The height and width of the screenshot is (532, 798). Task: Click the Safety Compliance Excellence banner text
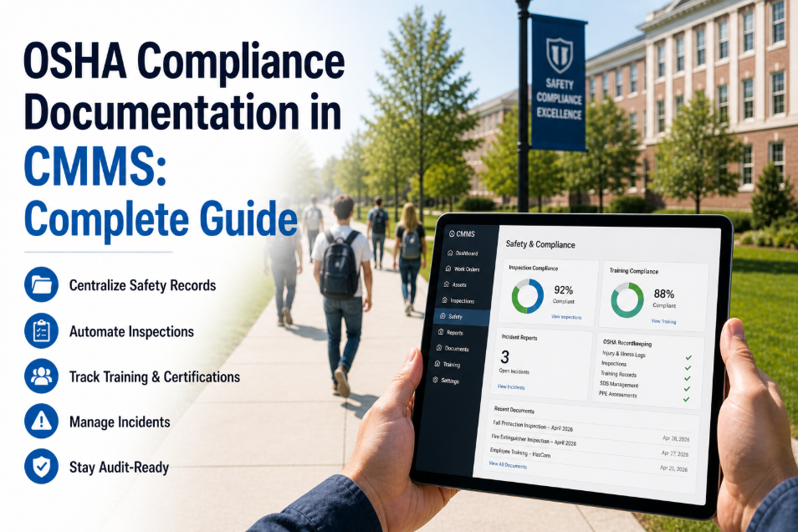tap(560, 99)
